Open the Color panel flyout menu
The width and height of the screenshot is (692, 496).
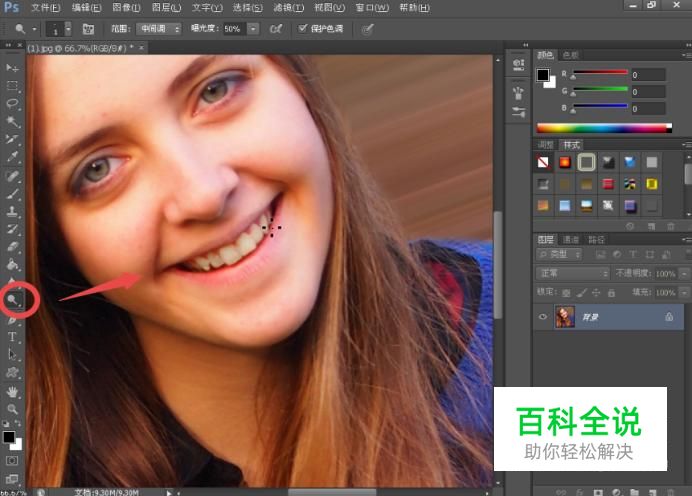click(x=686, y=55)
